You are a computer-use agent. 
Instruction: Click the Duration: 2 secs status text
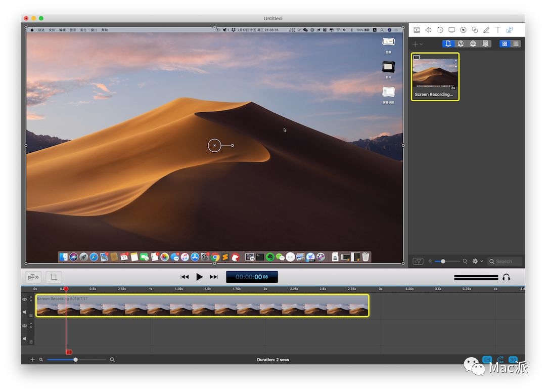coord(273,360)
